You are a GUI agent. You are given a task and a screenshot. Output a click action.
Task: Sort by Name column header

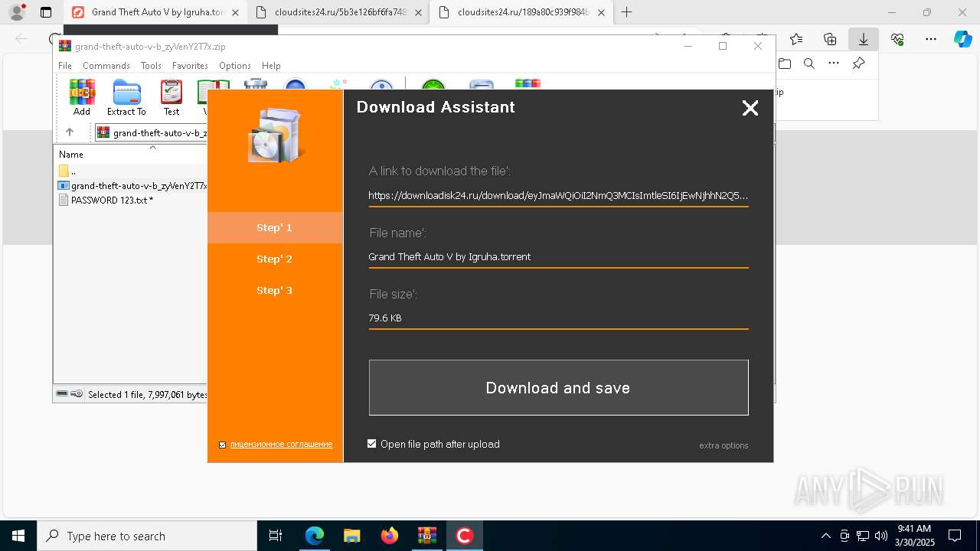(71, 154)
